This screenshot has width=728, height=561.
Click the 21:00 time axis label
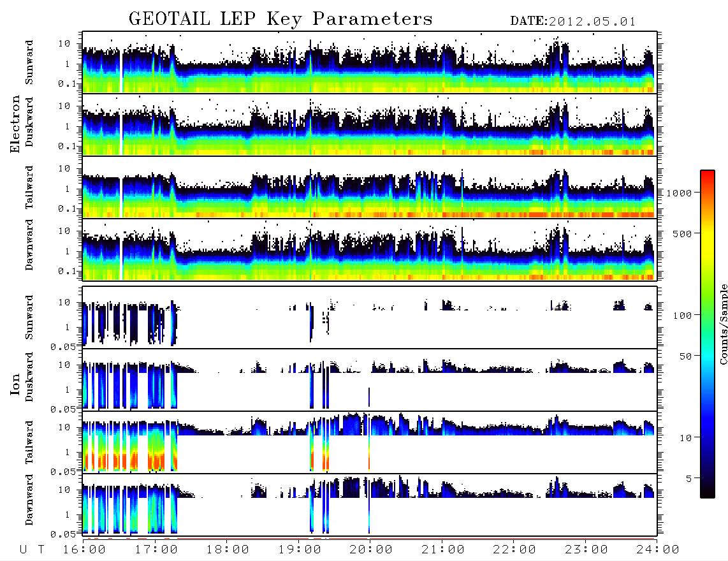click(444, 550)
